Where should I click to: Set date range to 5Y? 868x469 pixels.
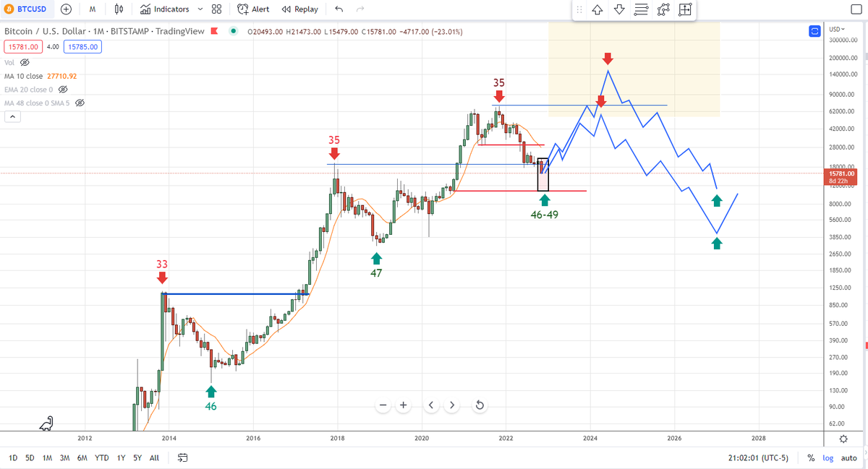click(137, 457)
